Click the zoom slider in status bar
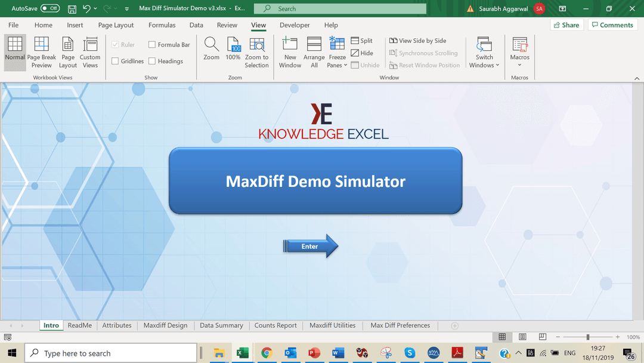This screenshot has height=363, width=644. click(x=587, y=337)
